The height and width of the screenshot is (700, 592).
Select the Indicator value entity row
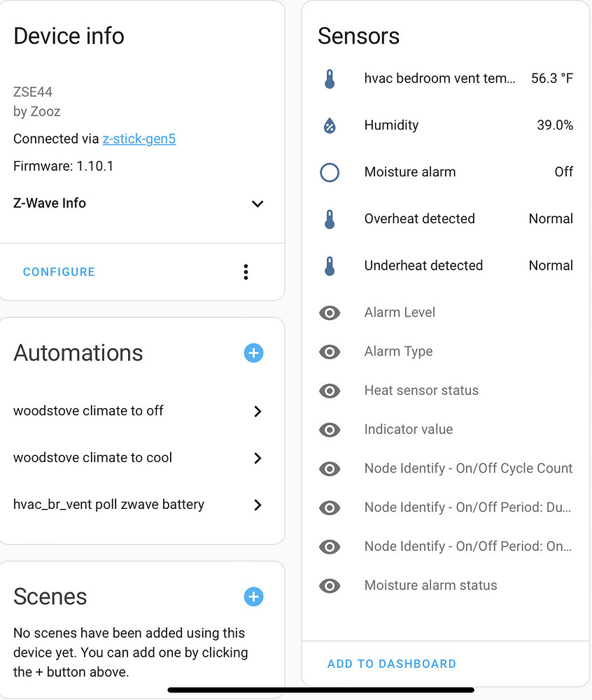(x=409, y=429)
